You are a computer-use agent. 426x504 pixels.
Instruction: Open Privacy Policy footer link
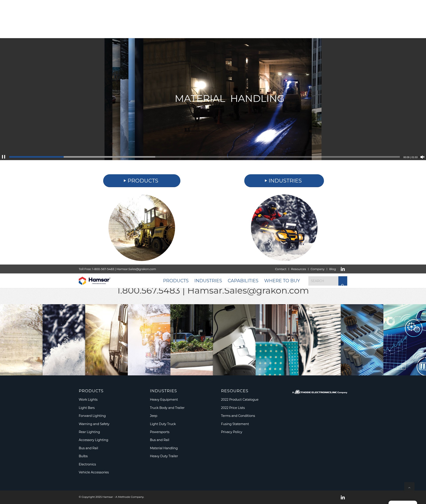[231, 432]
